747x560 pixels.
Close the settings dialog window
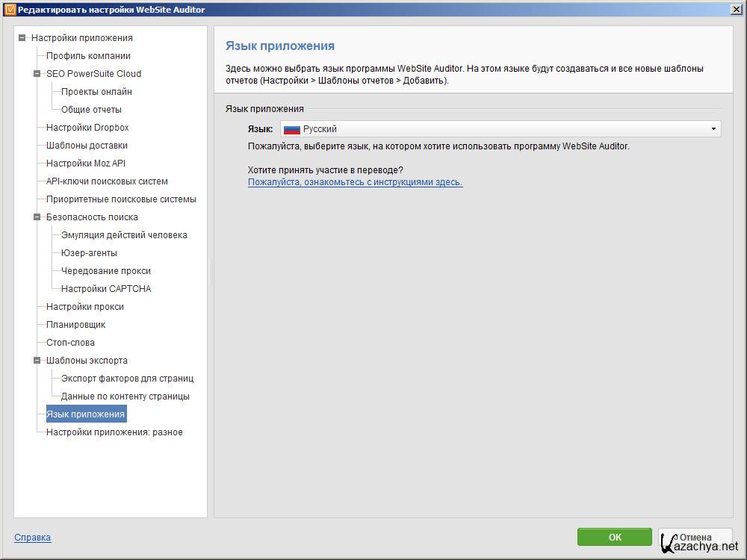pyautogui.click(x=737, y=10)
